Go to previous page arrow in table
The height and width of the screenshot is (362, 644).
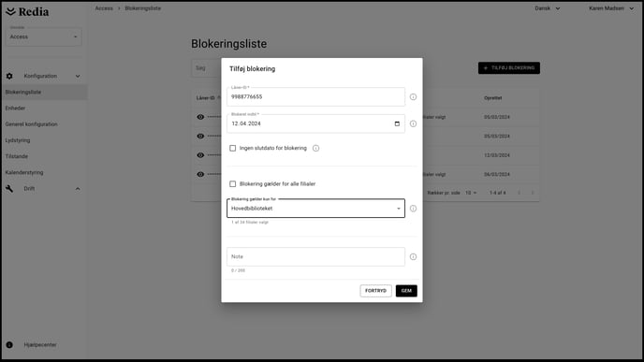click(x=519, y=193)
